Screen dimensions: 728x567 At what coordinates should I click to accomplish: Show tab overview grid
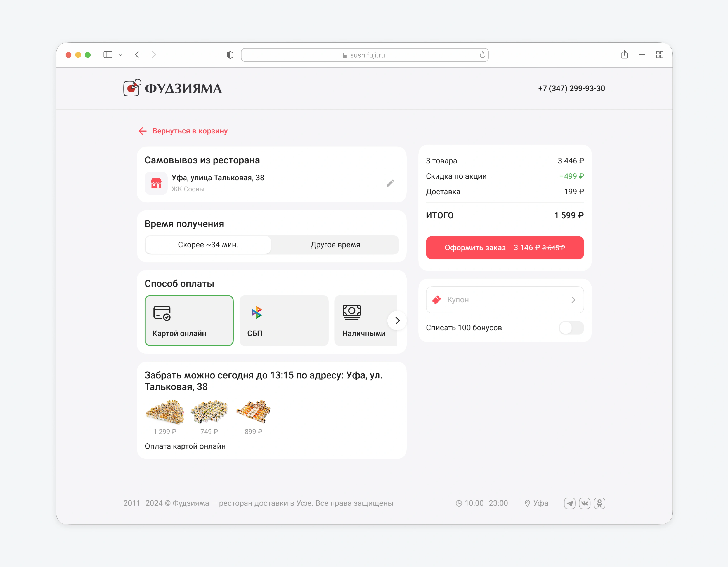[x=660, y=55]
